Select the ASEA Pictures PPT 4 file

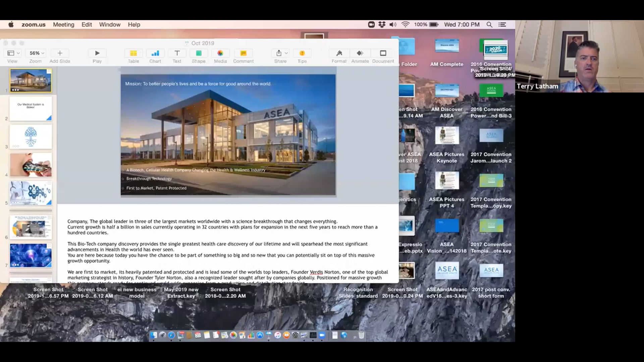[447, 190]
